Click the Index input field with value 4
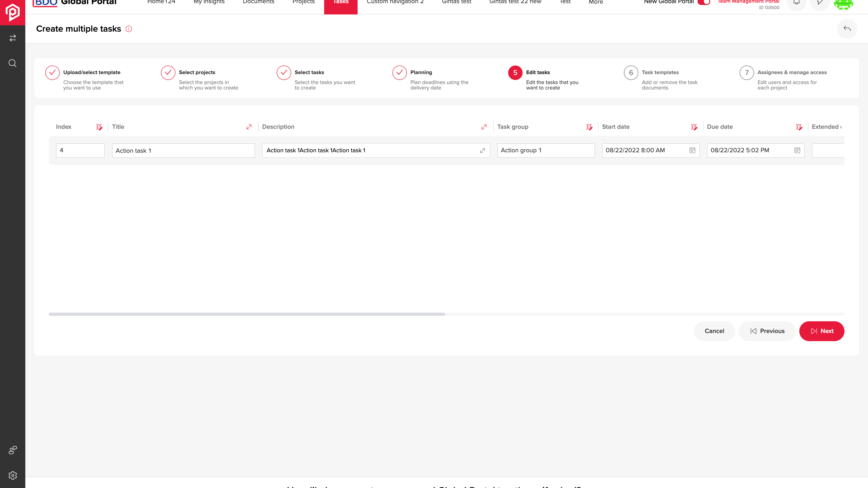Screen dimensions: 868x488 click(x=80, y=150)
